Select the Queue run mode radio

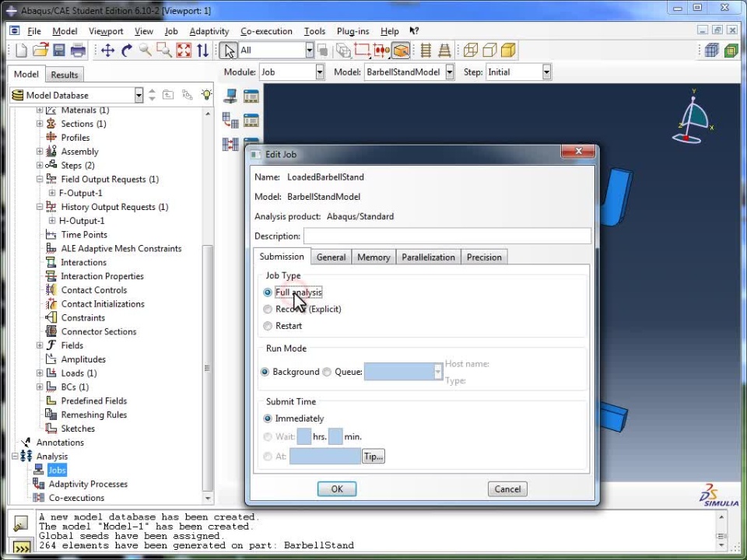tap(326, 372)
